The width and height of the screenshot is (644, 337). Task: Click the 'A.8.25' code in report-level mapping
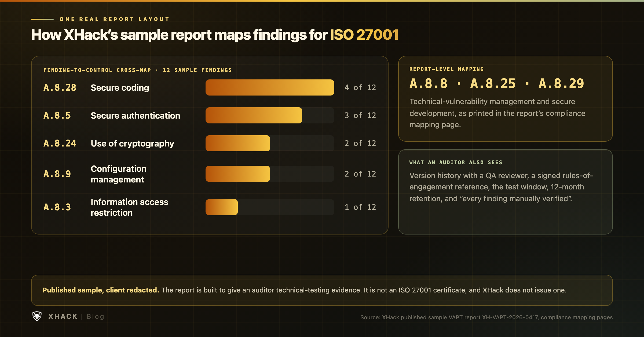pyautogui.click(x=493, y=83)
